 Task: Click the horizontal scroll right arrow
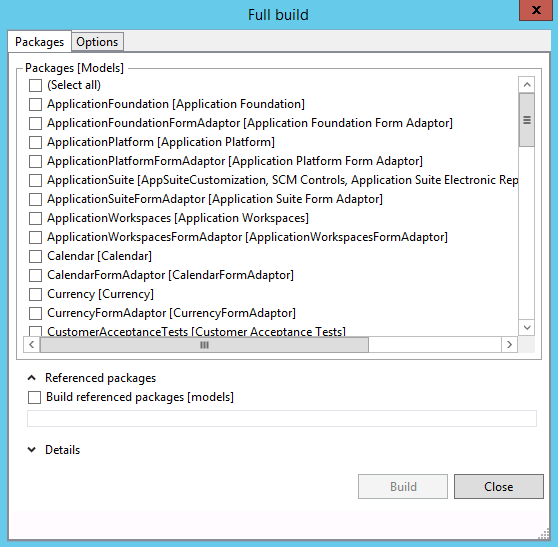509,344
